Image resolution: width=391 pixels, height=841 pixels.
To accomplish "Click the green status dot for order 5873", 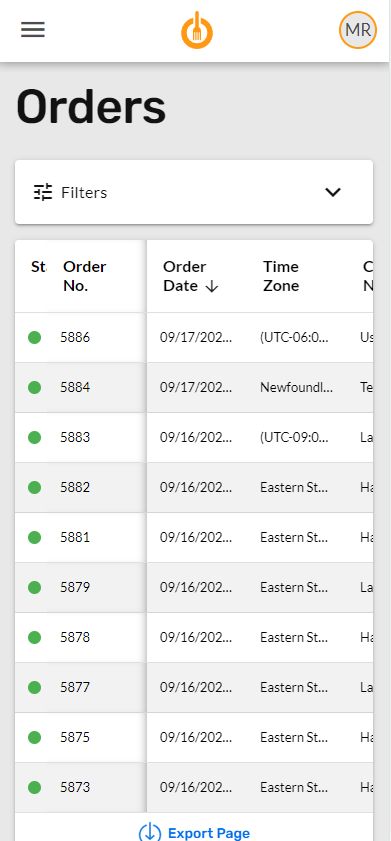I will point(34,787).
